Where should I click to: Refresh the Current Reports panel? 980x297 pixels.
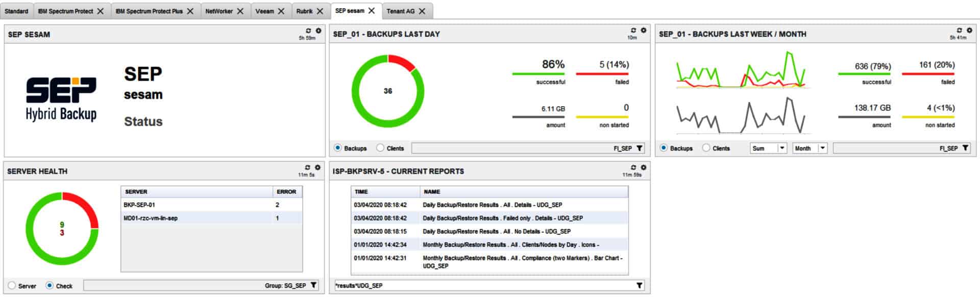(633, 167)
